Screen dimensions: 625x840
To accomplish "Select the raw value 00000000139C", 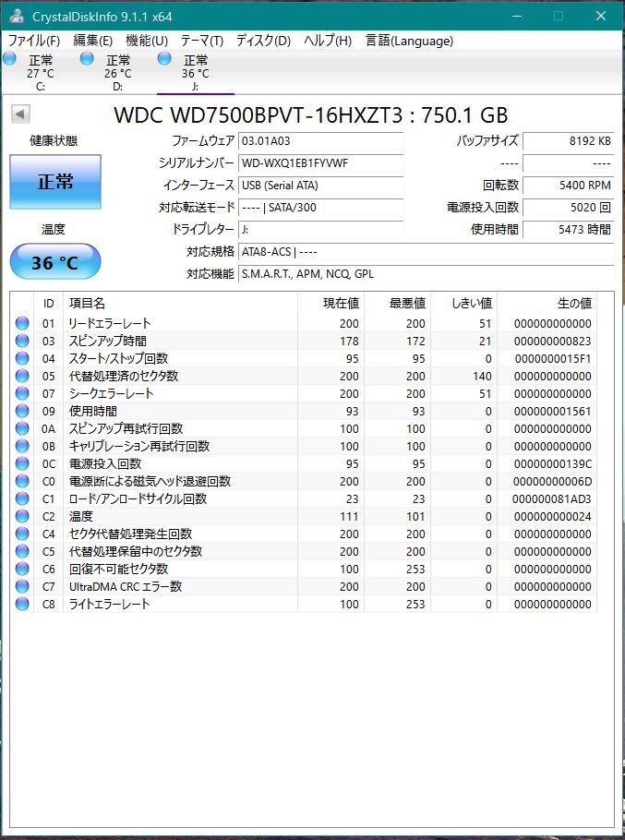I will 553,464.
